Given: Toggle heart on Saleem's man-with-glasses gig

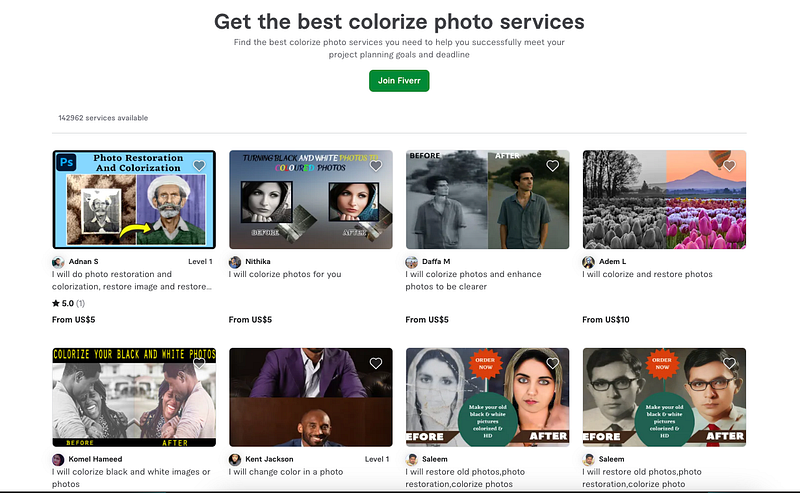Looking at the screenshot, I should click(729, 364).
